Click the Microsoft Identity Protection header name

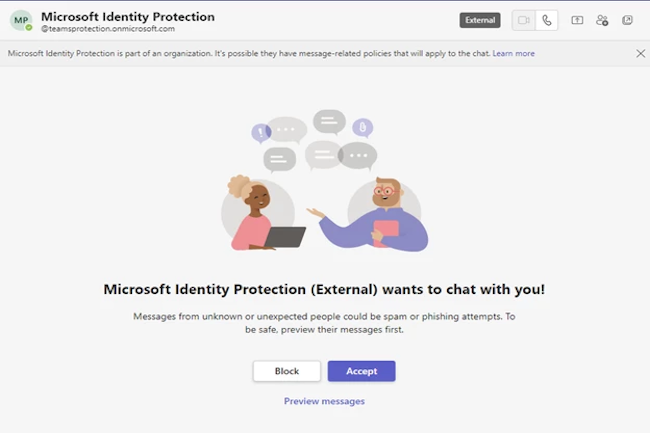click(x=128, y=16)
